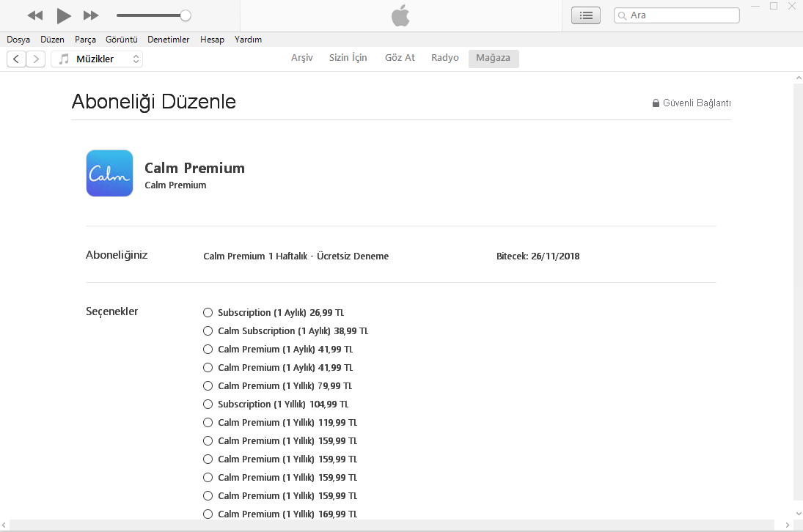Click the fast-forward next track button
803x532 pixels.
(91, 15)
